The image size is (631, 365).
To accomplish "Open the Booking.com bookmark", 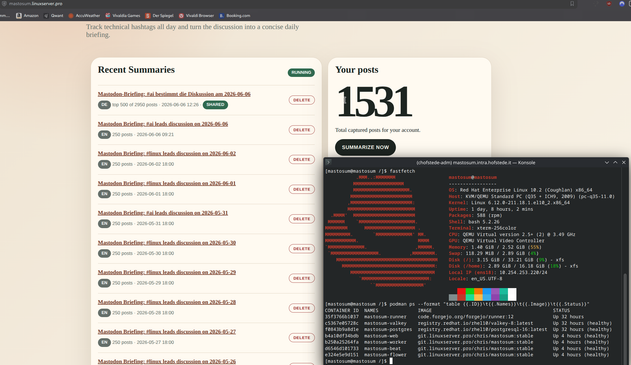I will coord(235,16).
